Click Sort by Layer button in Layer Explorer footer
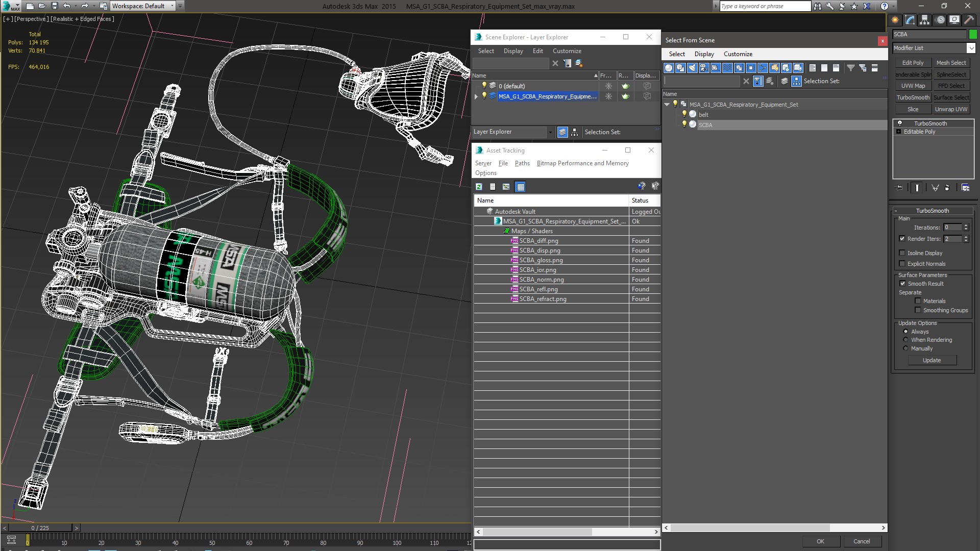Screen dimensions: 980x551 (562, 132)
